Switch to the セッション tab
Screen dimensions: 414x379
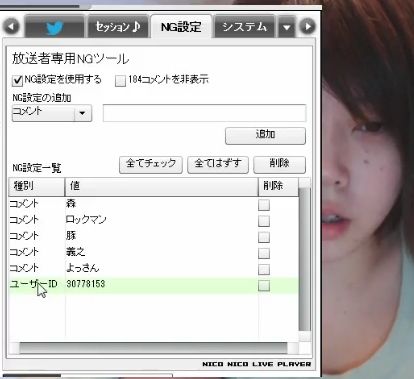tap(117, 27)
